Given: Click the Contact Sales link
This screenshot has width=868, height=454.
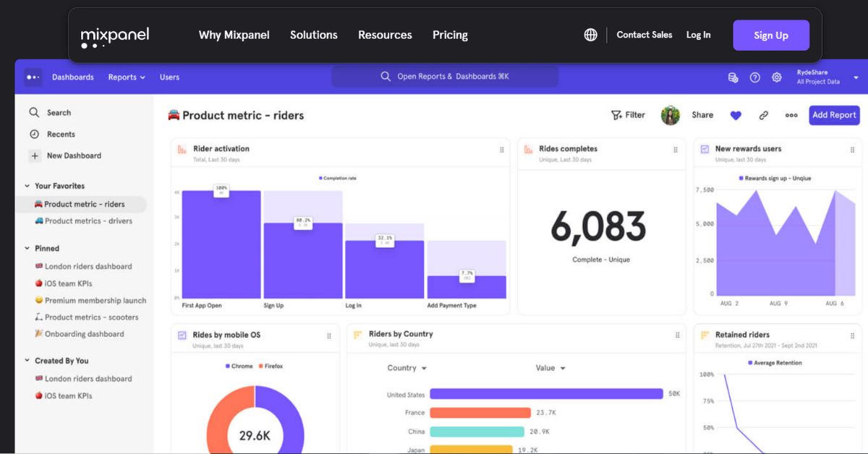Looking at the screenshot, I should (644, 35).
